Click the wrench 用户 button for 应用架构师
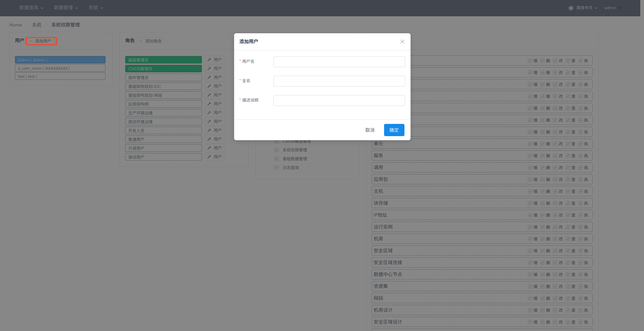This screenshot has height=331, width=644. (214, 104)
